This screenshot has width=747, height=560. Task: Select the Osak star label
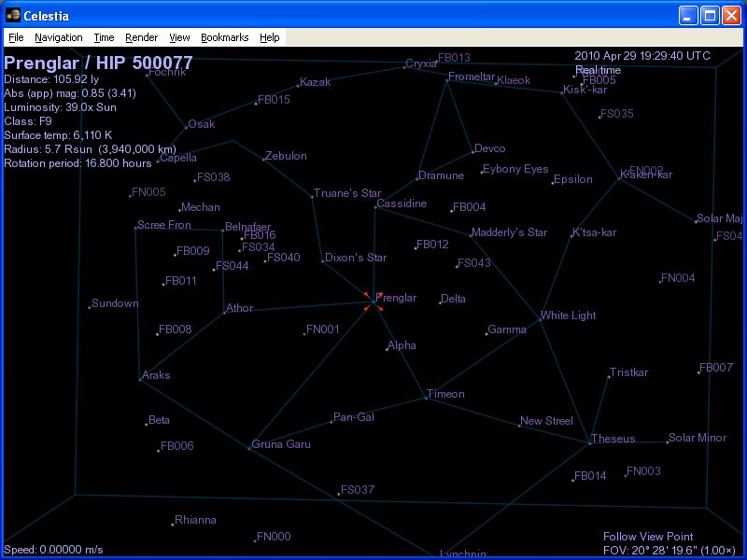[x=201, y=124]
